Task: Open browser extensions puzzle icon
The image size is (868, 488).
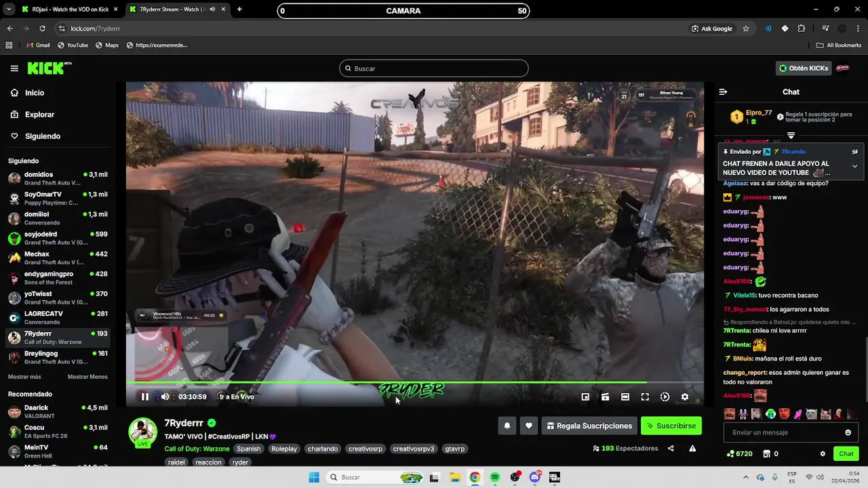Action: (802, 28)
